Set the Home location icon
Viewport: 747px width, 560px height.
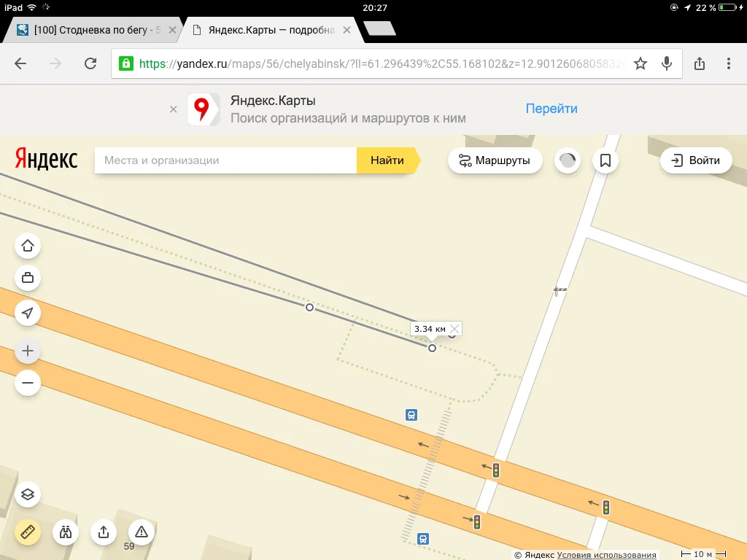[28, 246]
